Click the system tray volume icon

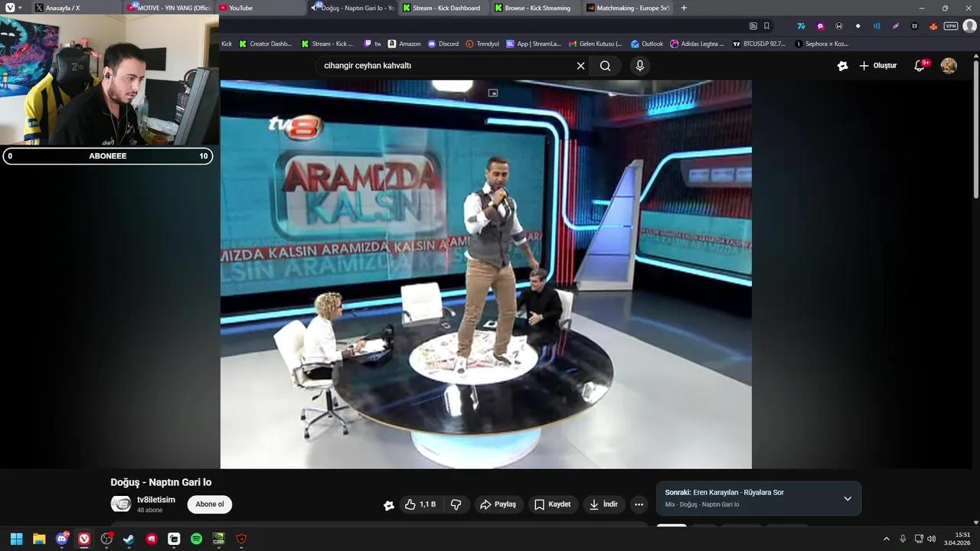pos(932,539)
